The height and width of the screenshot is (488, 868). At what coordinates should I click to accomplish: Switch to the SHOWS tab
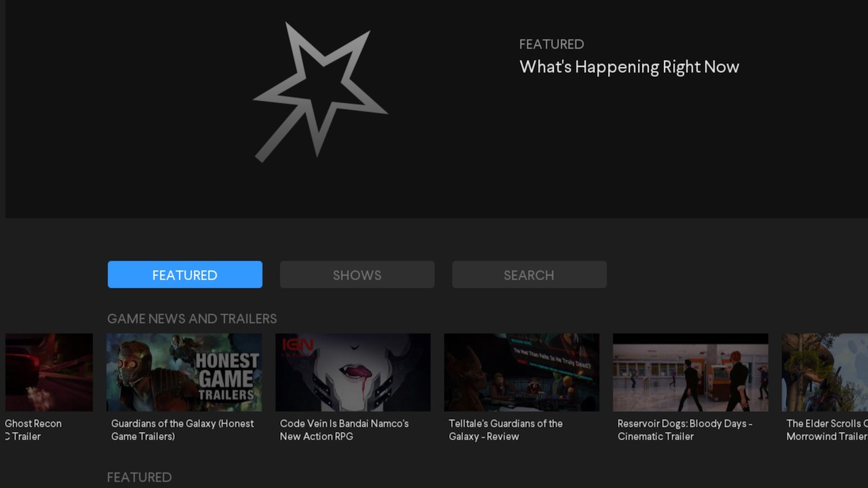click(357, 274)
